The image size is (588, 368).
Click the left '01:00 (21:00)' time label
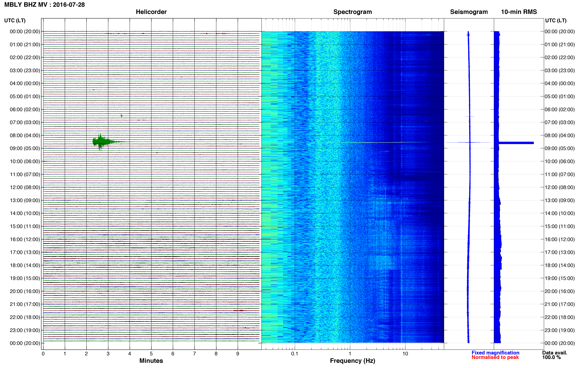pos(25,45)
